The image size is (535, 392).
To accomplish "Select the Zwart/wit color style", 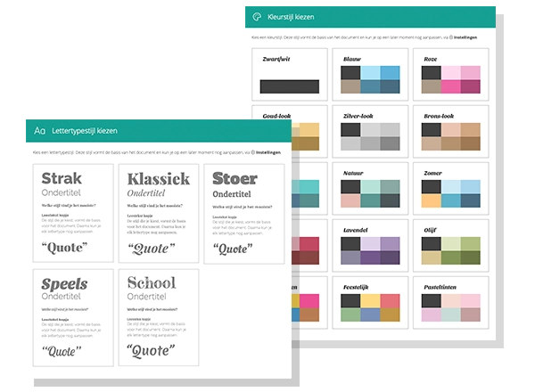I will coord(288,76).
